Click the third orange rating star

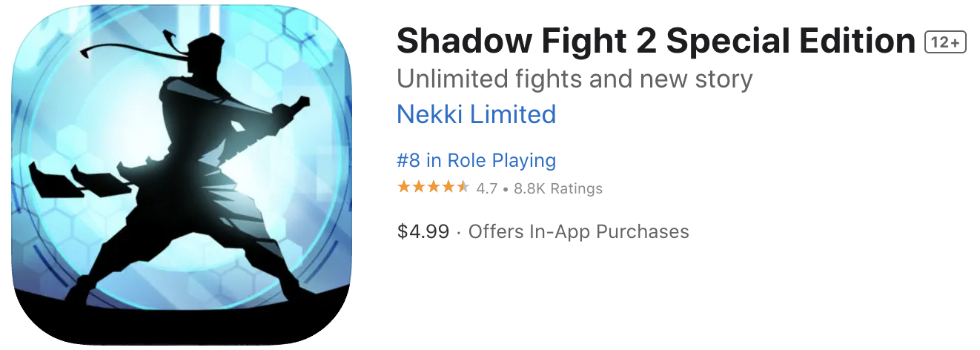433,187
